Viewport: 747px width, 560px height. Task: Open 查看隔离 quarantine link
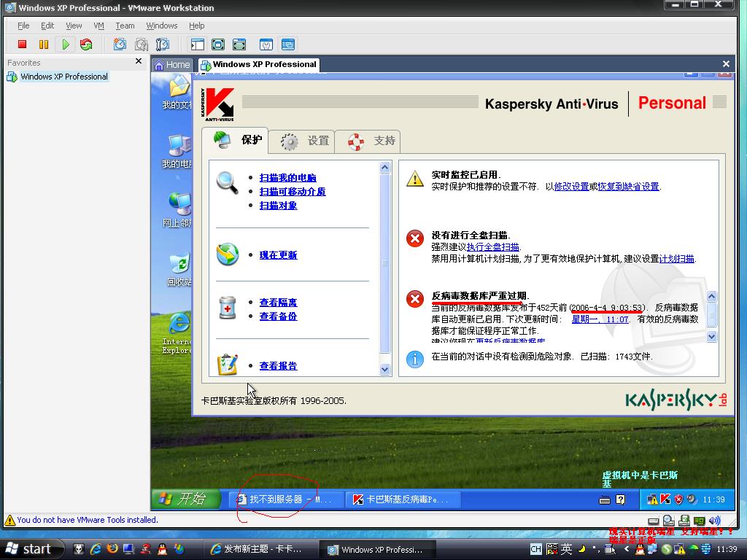point(278,303)
